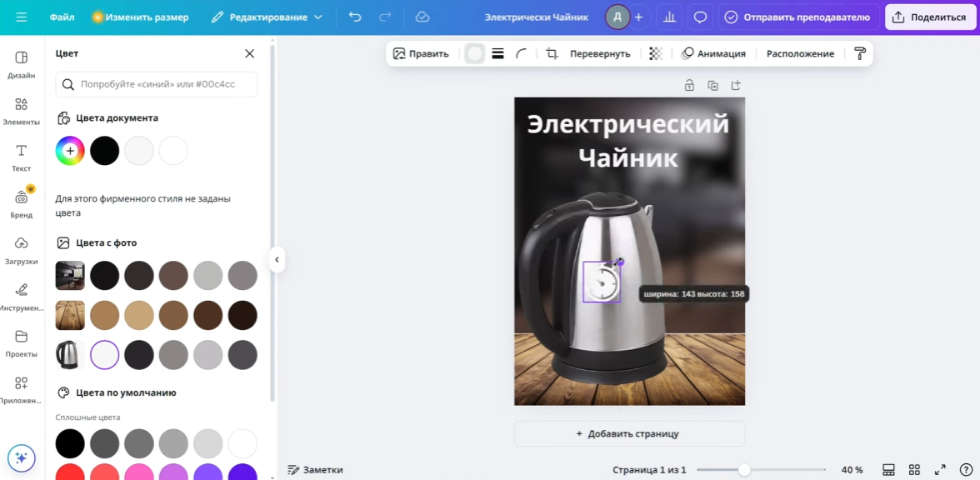Select black swatch in document colors

pos(104,151)
